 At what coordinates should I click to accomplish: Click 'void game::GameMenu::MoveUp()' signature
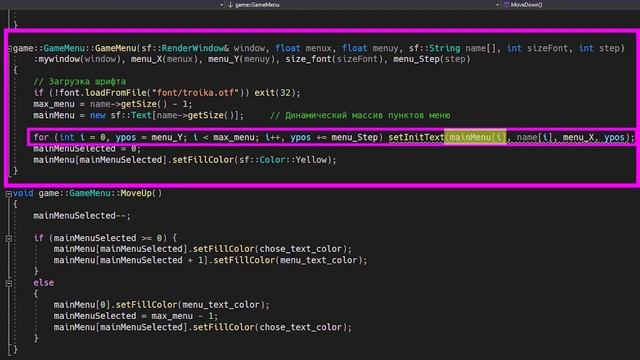coord(87,193)
